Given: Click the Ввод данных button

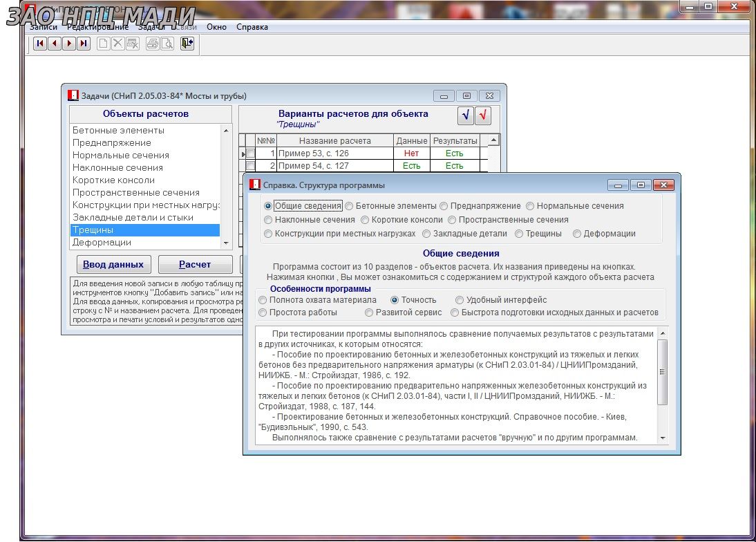Looking at the screenshot, I should 113,264.
